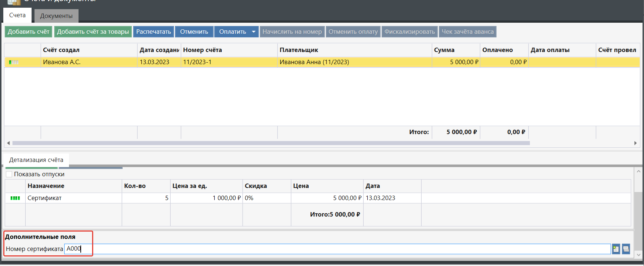The height and width of the screenshot is (266, 644).
Task: Click the stacked pages icon at bottom right
Action: click(626, 249)
